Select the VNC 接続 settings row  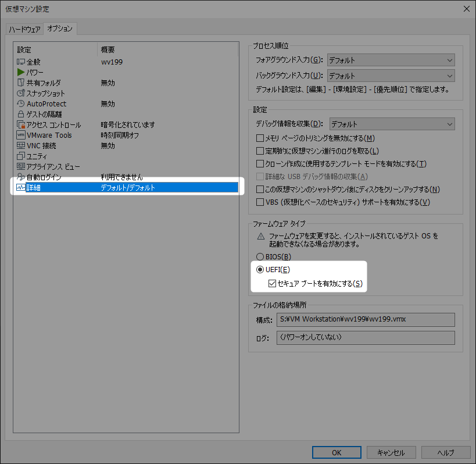(126, 145)
